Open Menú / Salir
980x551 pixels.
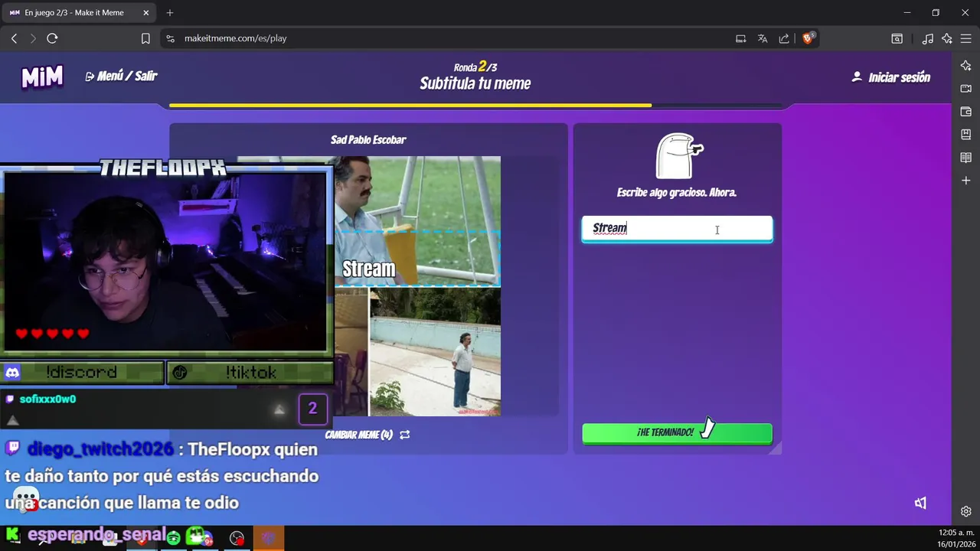point(121,76)
